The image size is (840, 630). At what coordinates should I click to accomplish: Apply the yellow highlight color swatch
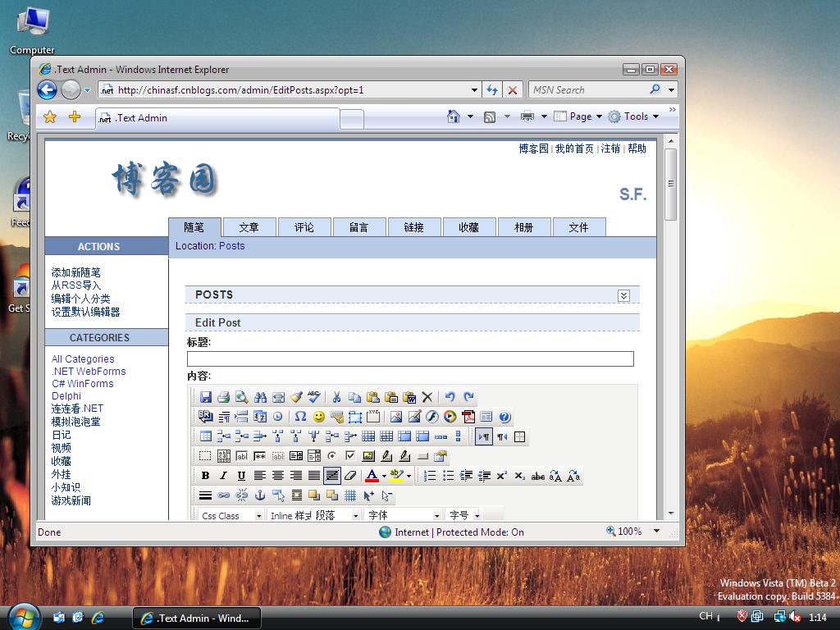pos(396,476)
